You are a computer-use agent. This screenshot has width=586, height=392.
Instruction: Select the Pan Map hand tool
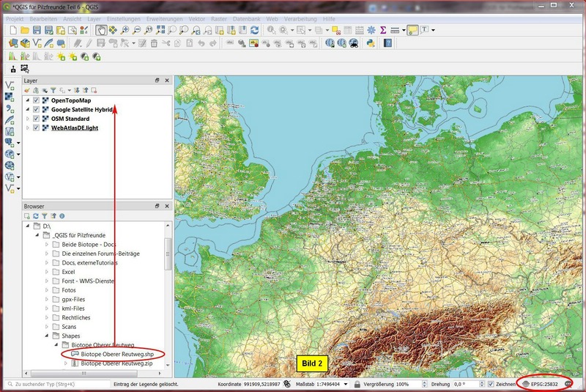[100, 30]
